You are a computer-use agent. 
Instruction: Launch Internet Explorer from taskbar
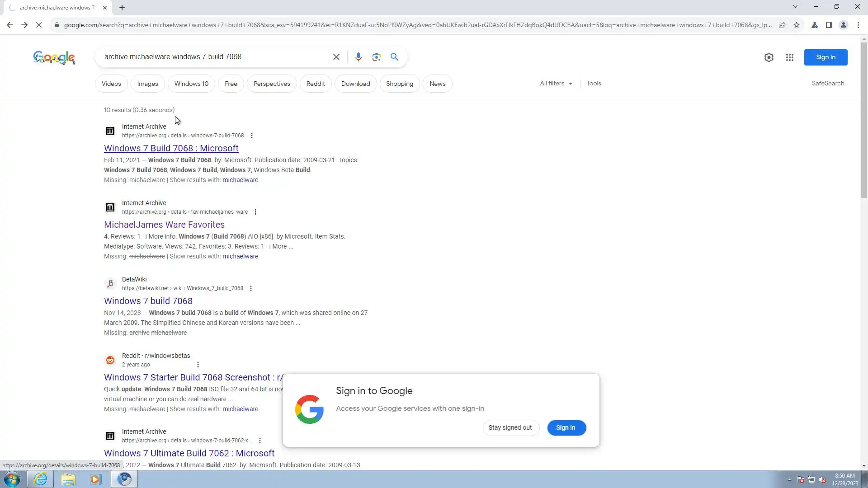(40, 479)
